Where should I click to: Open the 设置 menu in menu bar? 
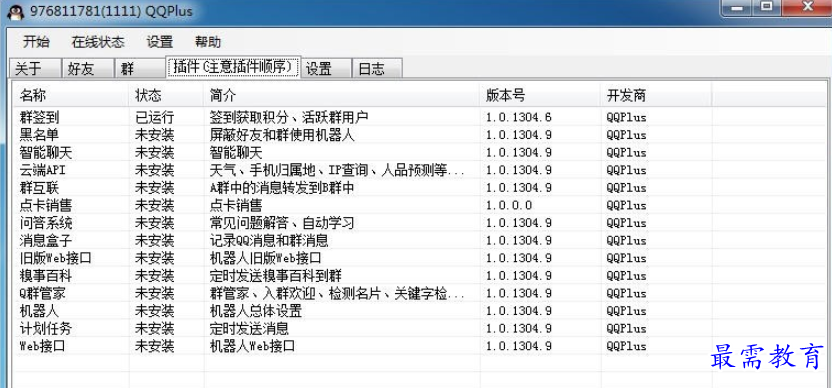(160, 42)
